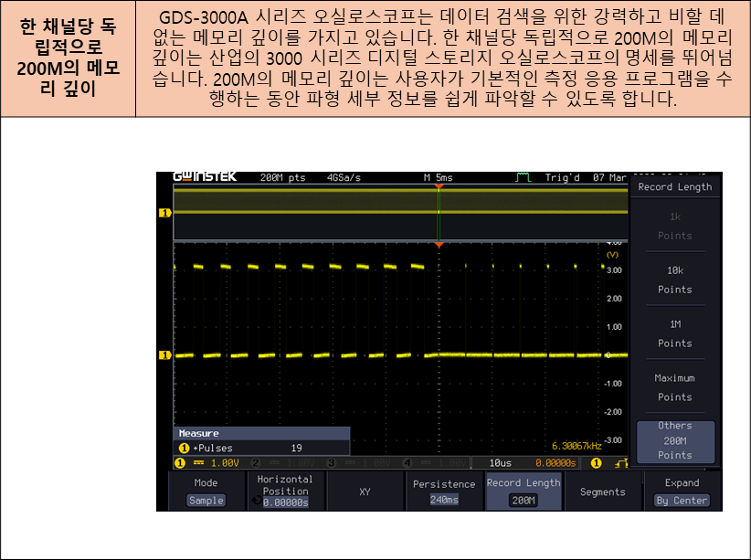Open the Segments menu
This screenshot has width=751, height=560.
(602, 491)
